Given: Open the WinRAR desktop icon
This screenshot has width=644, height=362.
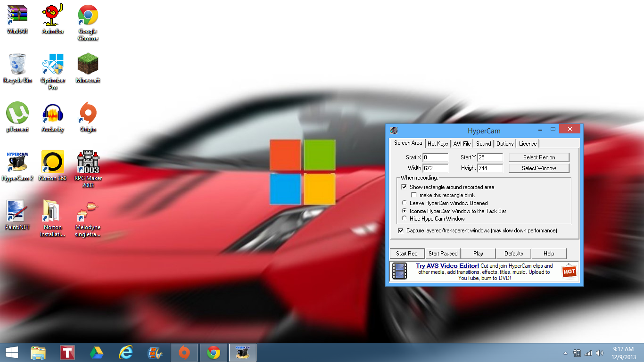Looking at the screenshot, I should [17, 19].
